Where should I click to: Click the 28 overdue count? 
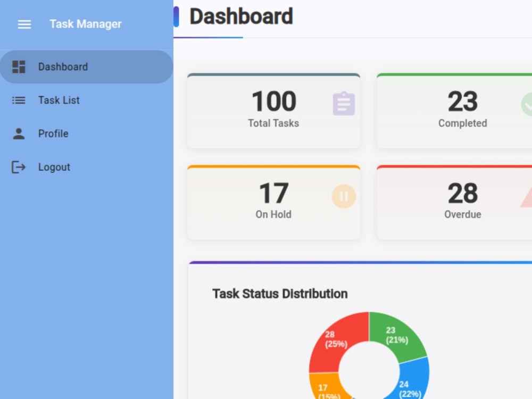tap(463, 193)
